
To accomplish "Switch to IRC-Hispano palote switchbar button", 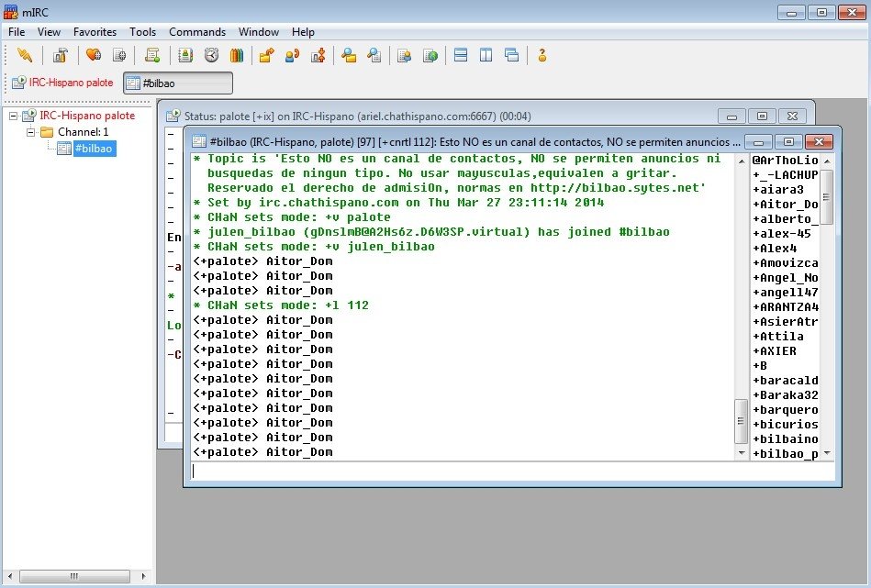I will coord(62,83).
